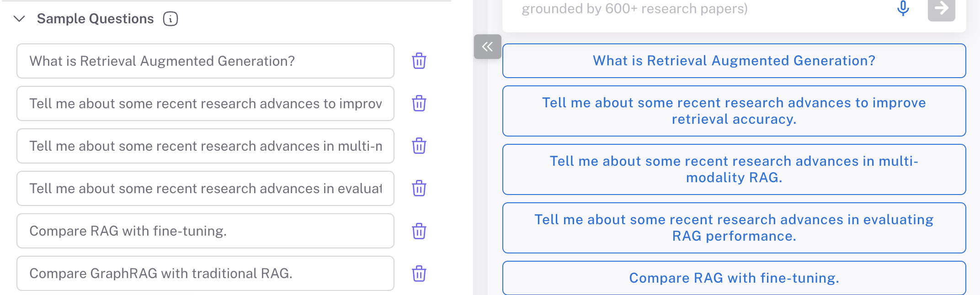Ask about evaluating RAG performance suggestion

[734, 228]
